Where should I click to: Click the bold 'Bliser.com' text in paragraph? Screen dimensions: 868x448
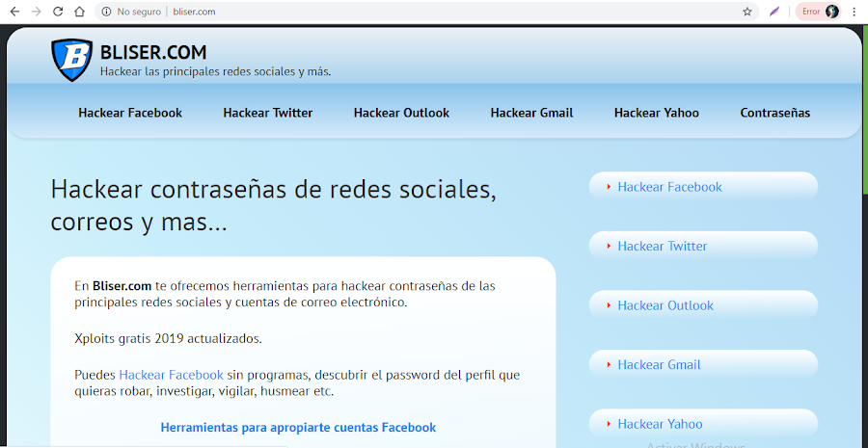[x=122, y=286]
